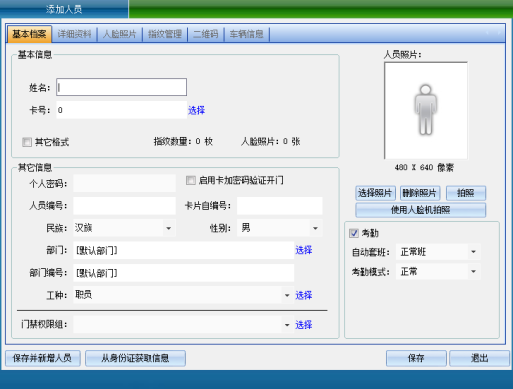513x389 pixels.
Task: Click 保存并新增人员 button
Action: click(x=43, y=358)
